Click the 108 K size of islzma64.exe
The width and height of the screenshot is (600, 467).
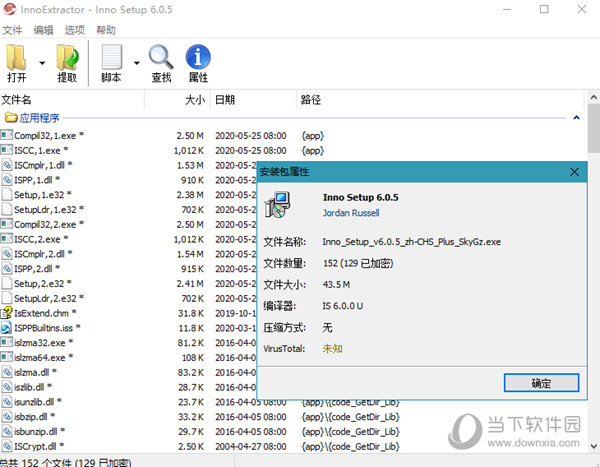point(192,358)
